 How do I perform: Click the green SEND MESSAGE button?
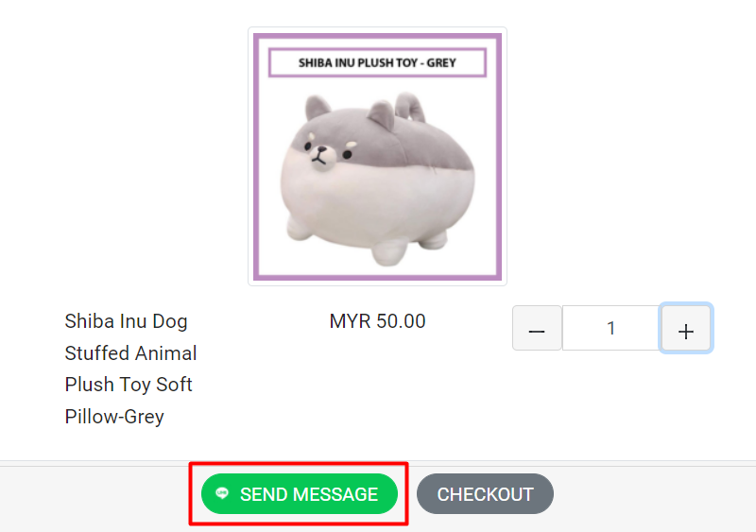click(300, 494)
